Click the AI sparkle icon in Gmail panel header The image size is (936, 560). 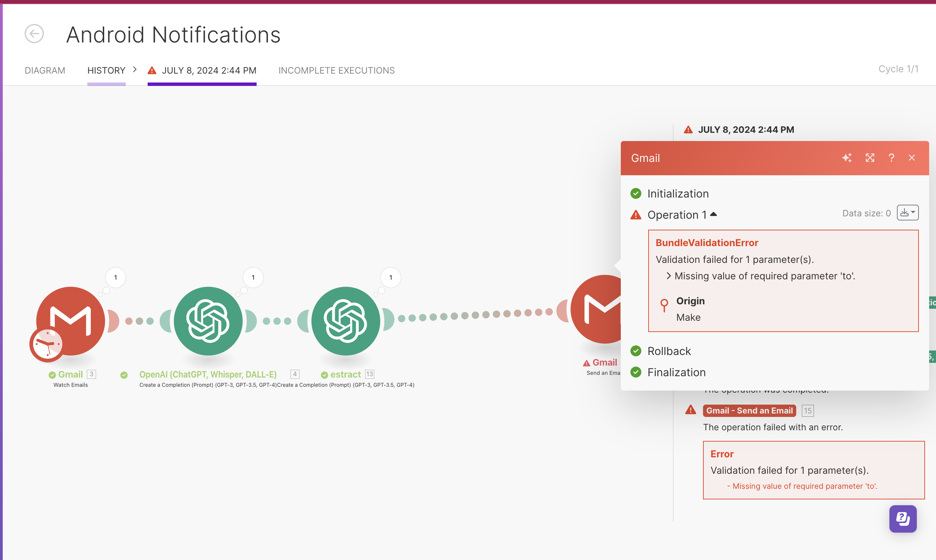pos(847,158)
